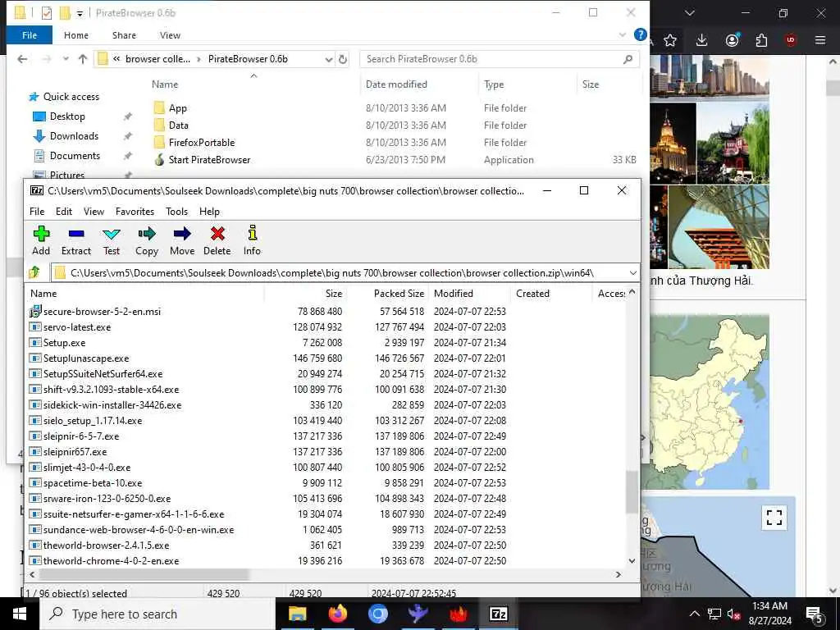Select sidekick-win-installer-34426.exe
Viewport: 840px width, 630px height.
(112, 404)
